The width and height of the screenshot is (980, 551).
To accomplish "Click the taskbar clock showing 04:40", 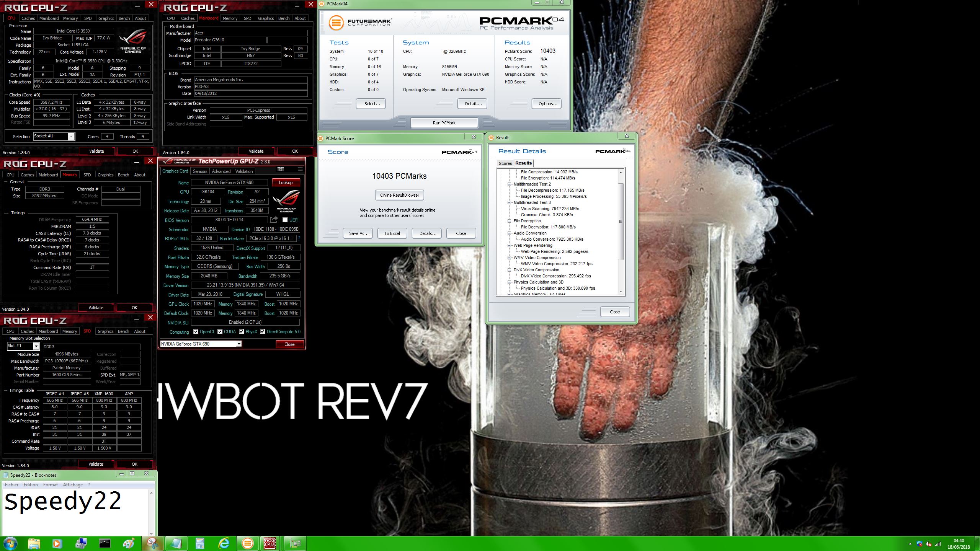I will point(959,544).
